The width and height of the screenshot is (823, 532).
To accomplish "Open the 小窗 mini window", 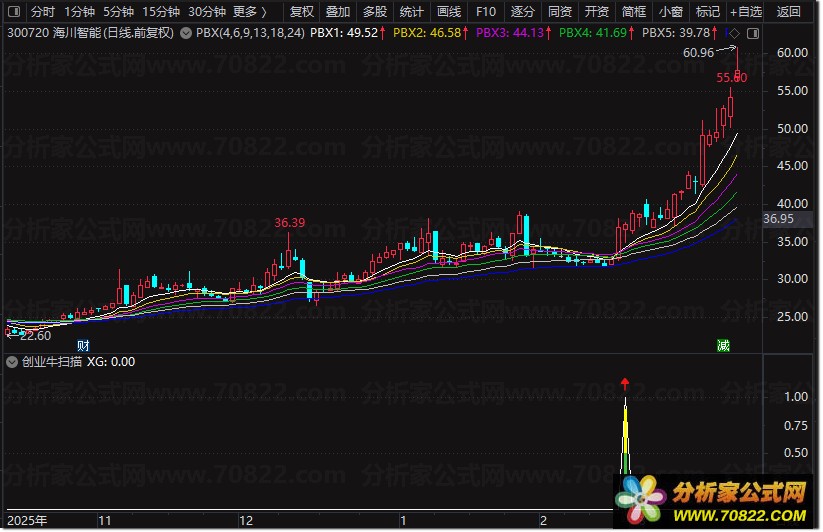I will coord(671,11).
